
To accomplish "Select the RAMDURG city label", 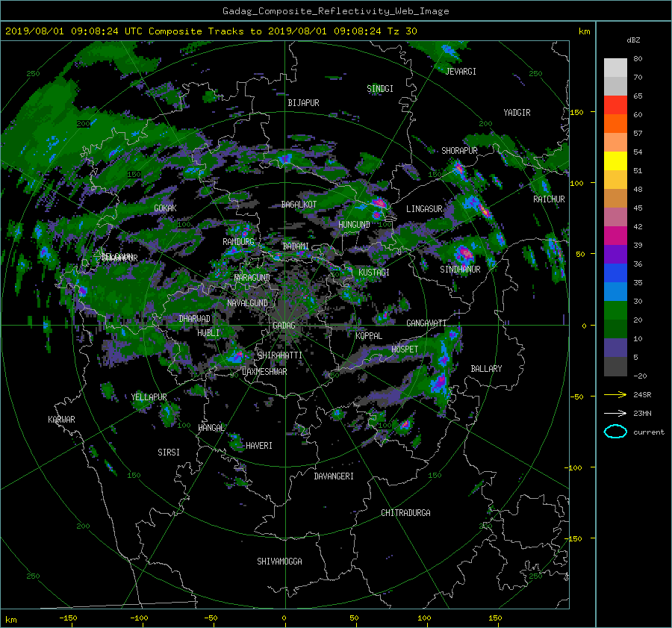I will tap(238, 242).
